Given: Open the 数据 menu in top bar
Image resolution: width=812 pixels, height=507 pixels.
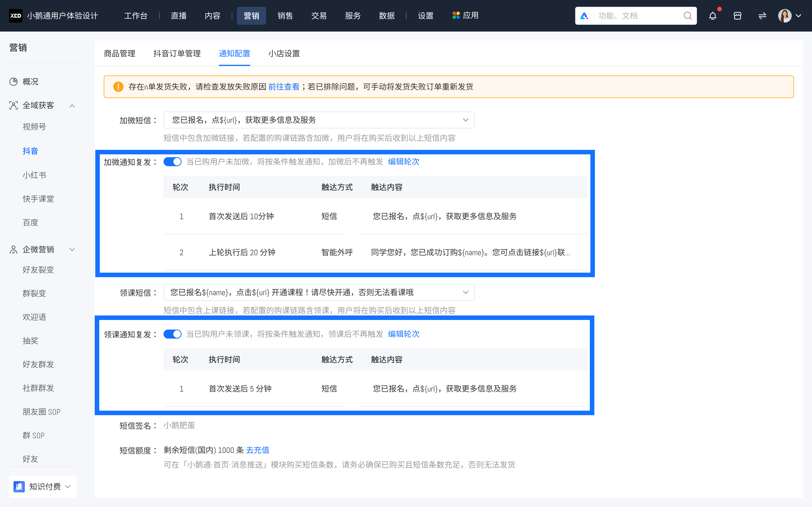Looking at the screenshot, I should click(x=386, y=15).
